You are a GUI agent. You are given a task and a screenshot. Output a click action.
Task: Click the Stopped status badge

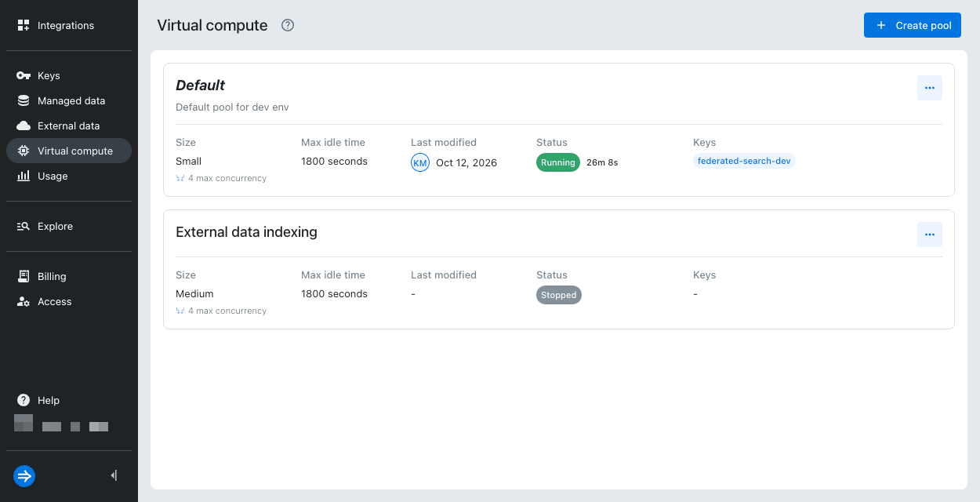559,295
